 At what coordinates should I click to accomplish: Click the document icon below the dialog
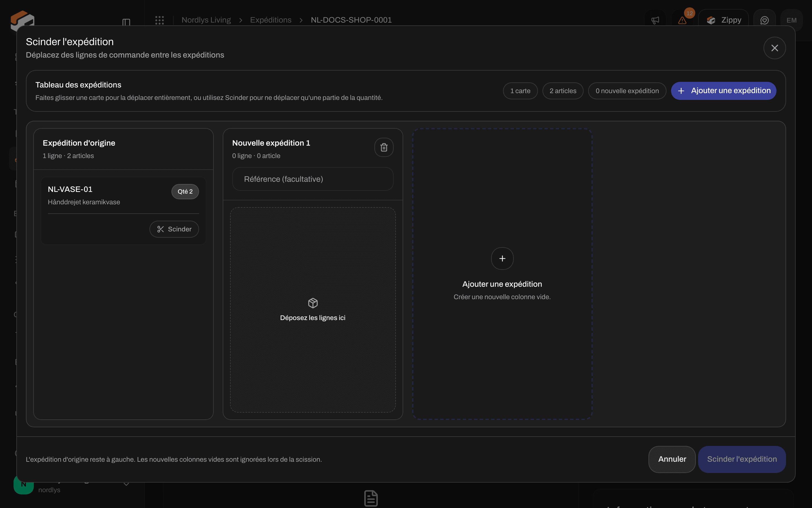371,498
